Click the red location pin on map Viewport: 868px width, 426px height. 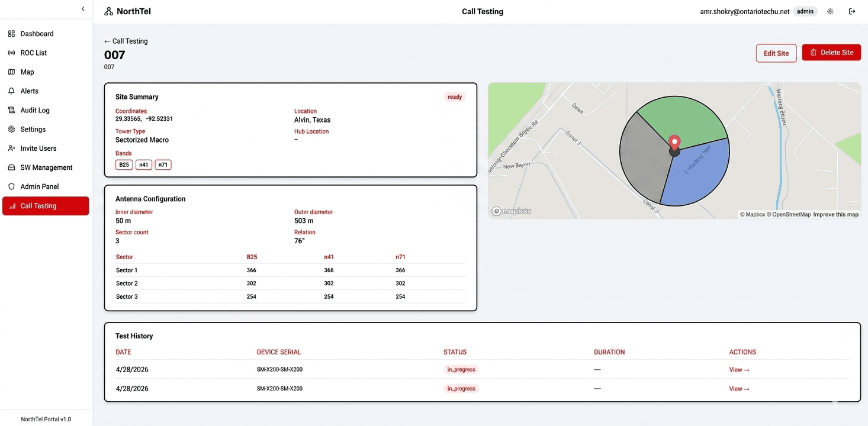674,143
